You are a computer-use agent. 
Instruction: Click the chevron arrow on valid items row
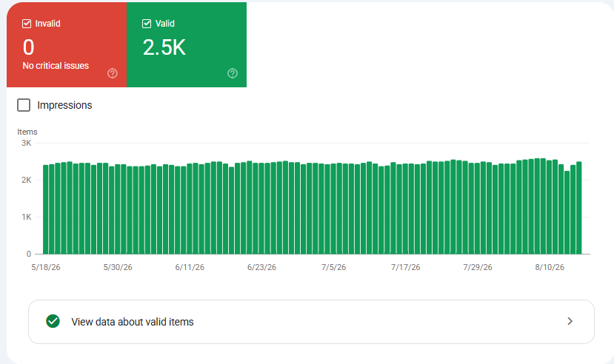[570, 321]
